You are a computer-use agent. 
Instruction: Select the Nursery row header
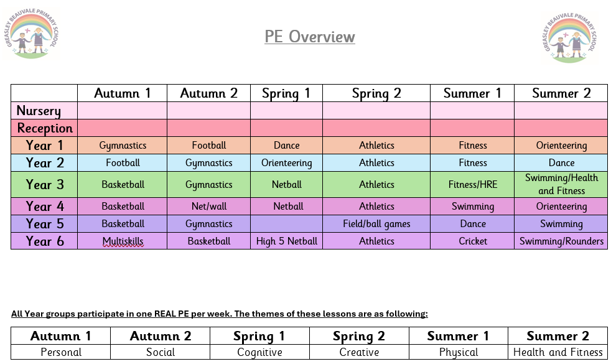[x=39, y=111]
